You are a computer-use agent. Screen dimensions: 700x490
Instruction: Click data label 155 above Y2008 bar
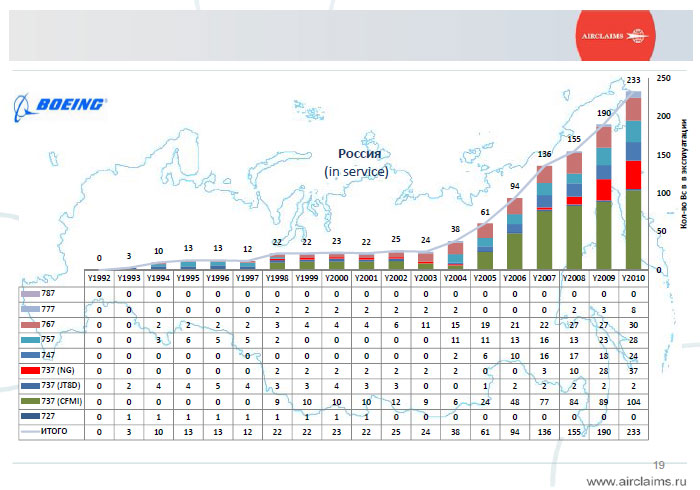[574, 139]
